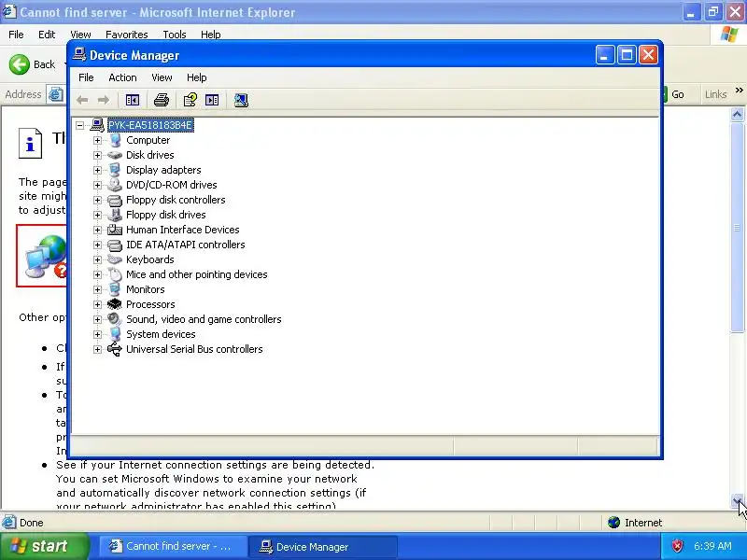Expand the System devices node
Screen dimensions: 747x560
[x=97, y=334]
